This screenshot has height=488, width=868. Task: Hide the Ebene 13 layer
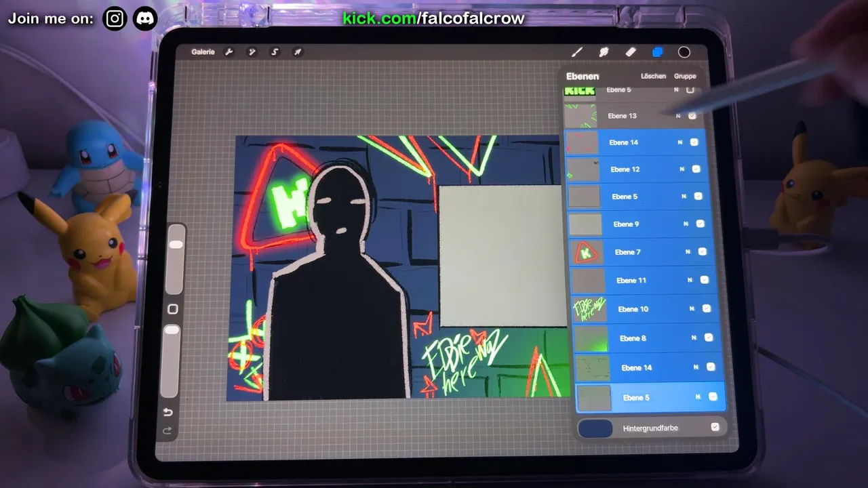[692, 116]
